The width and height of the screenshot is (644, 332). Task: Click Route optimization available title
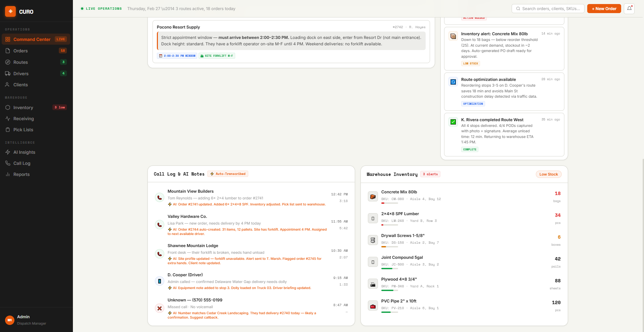[x=488, y=80]
